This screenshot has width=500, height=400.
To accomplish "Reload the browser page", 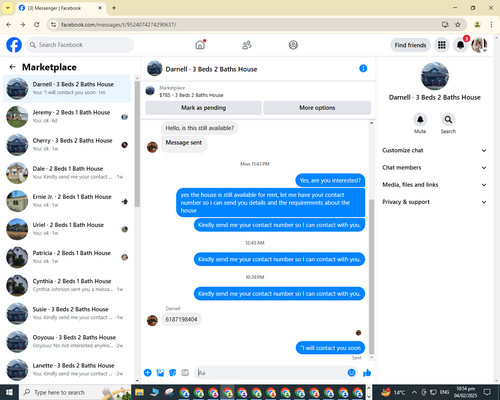I will click(37, 24).
